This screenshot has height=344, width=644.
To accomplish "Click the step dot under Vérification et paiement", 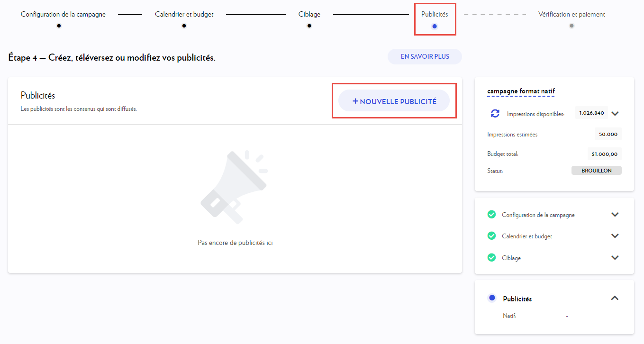I will tap(571, 26).
